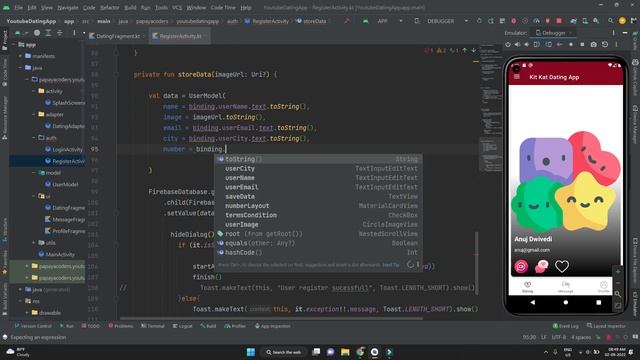Screen dimensions: 640x360
Task: Click the phone back navigation triangle
Action: tap(533, 302)
